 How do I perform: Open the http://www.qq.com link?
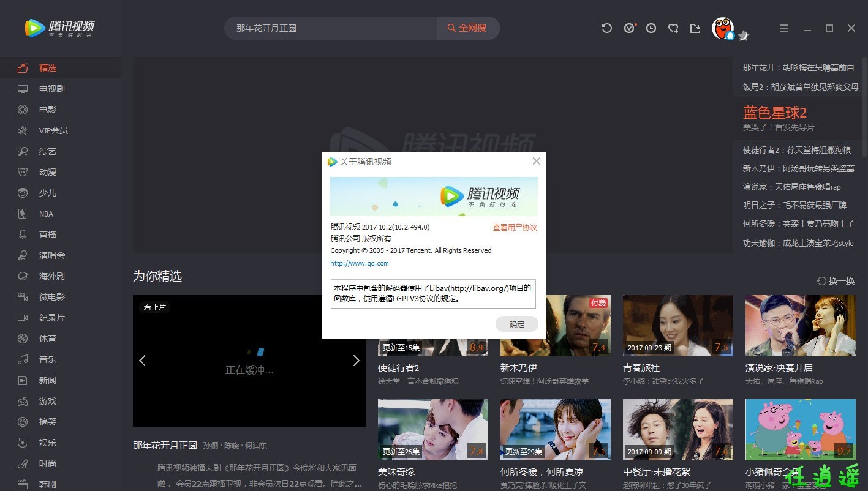click(360, 263)
